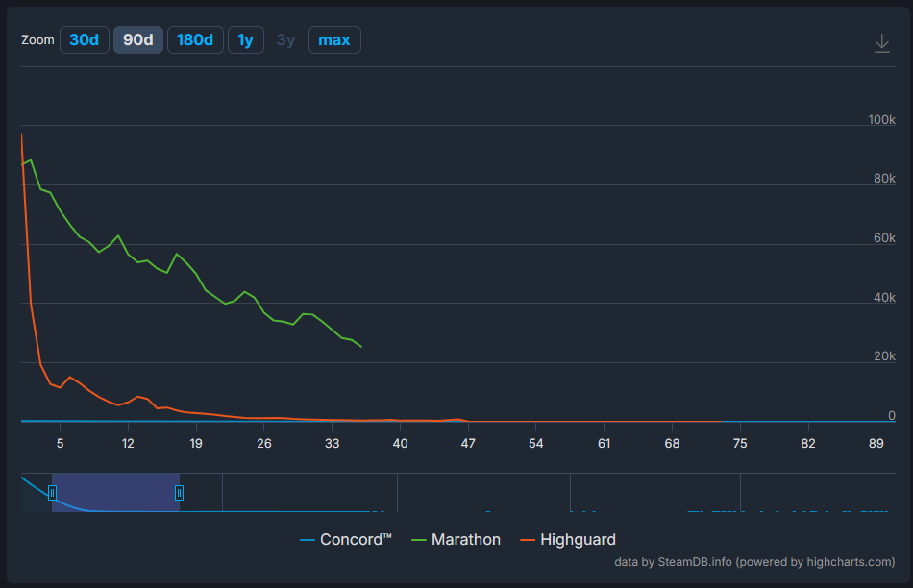This screenshot has width=913, height=588.
Task: Click the x-axis label 12
Action: (x=128, y=444)
